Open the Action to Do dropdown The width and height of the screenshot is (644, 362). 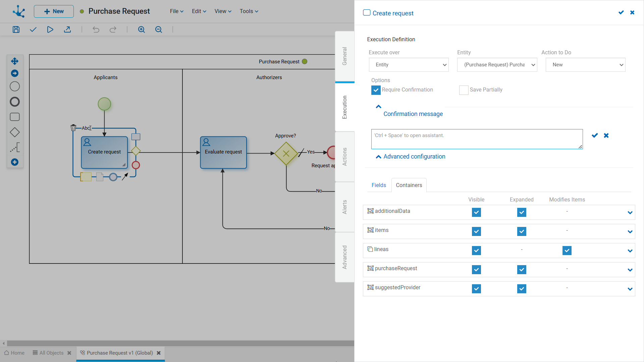[x=585, y=65]
